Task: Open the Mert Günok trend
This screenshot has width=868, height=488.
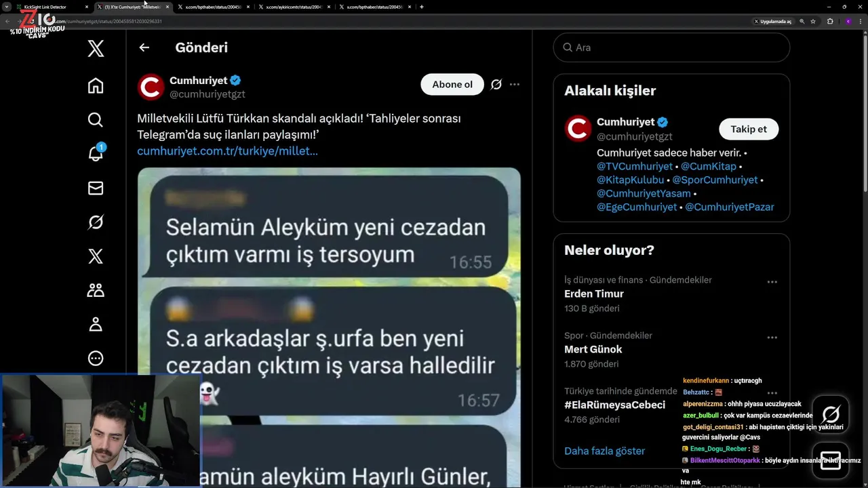Action: click(x=671, y=350)
